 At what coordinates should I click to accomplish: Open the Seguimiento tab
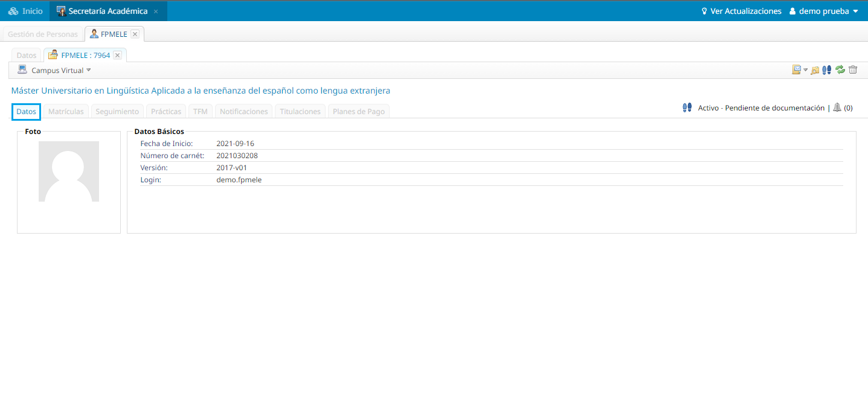point(117,112)
